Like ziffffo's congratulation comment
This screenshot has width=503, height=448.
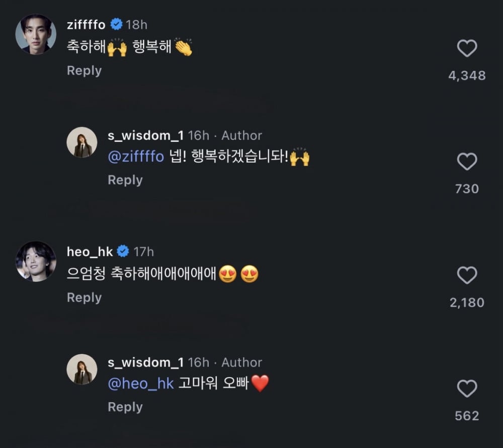467,49
